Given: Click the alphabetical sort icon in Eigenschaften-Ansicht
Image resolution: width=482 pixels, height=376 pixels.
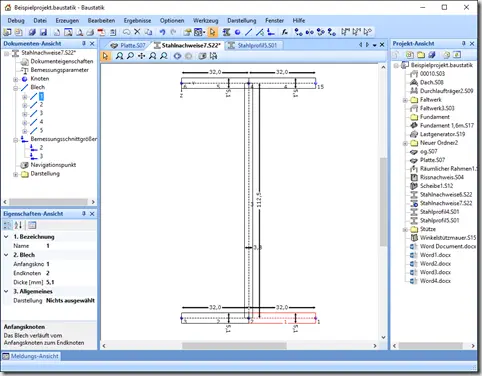Looking at the screenshot, I should point(18,225).
